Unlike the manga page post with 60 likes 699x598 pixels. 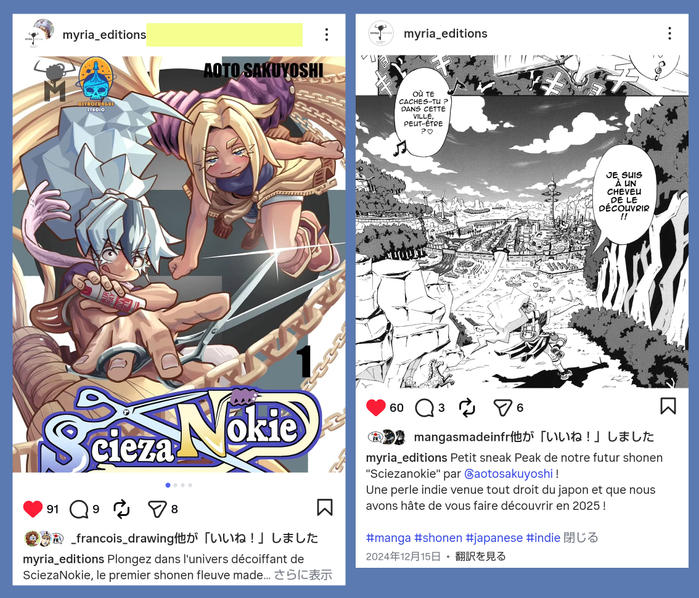pyautogui.click(x=376, y=407)
